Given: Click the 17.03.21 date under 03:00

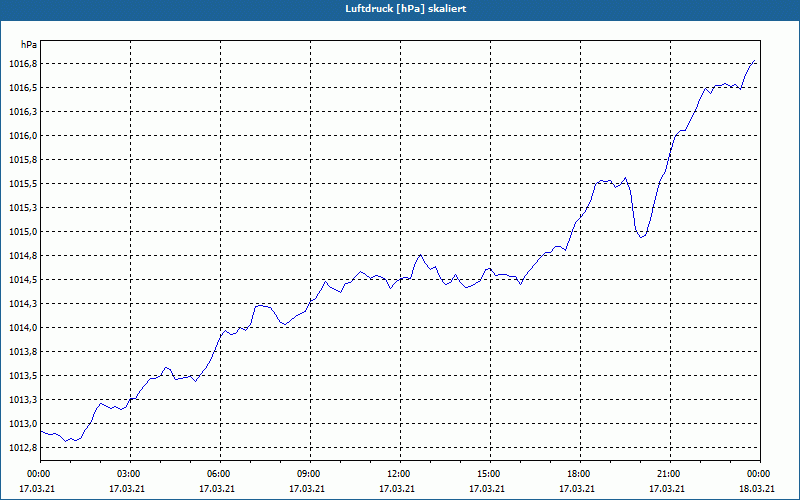Looking at the screenshot, I should pos(127,489).
